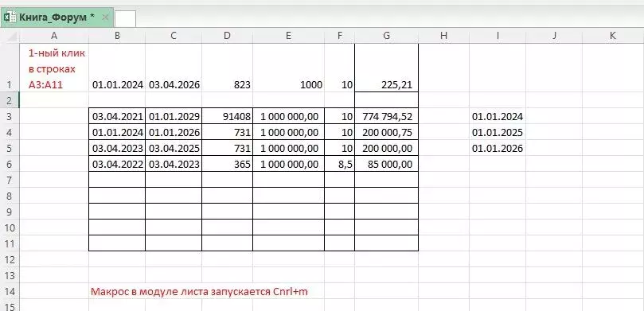
Task: Select column I header
Action: pyautogui.click(x=498, y=36)
